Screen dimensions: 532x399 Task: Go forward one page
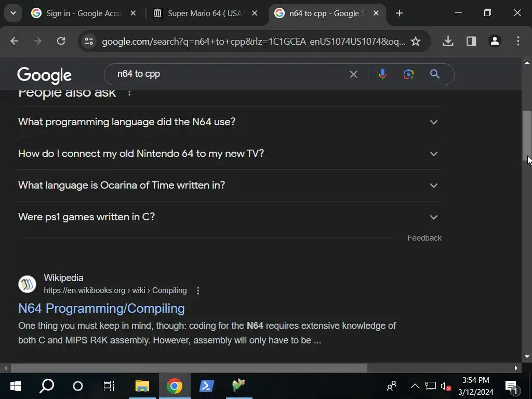tap(37, 41)
